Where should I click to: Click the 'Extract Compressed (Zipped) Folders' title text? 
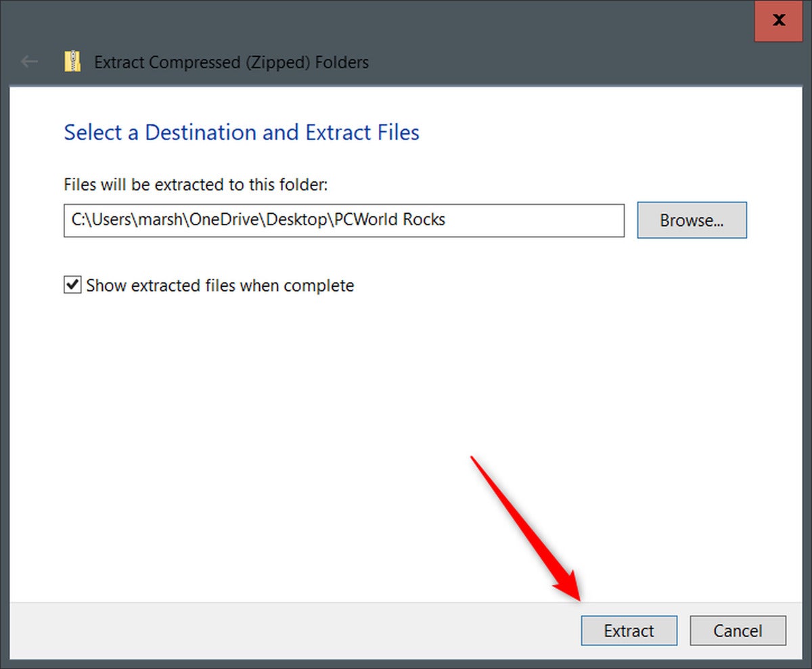coord(231,62)
